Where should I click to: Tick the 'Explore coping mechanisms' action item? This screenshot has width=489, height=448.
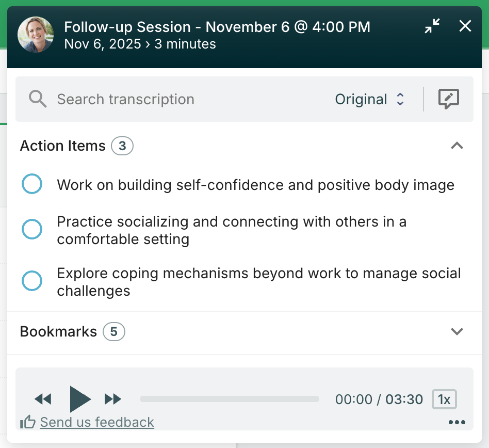point(32,281)
